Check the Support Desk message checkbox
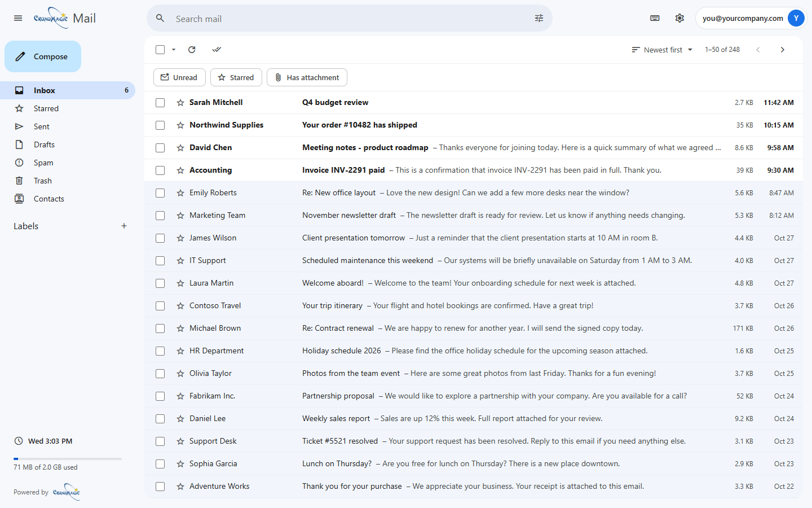This screenshot has width=812, height=508. tap(160, 441)
